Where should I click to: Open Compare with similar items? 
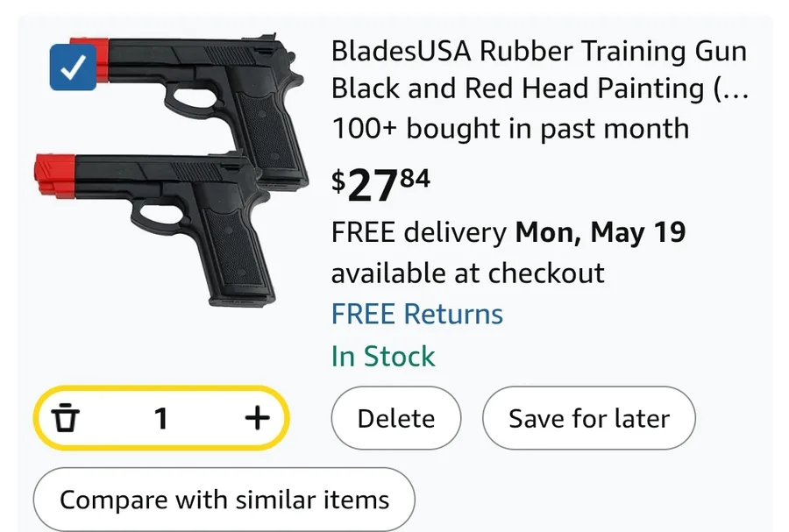tap(224, 500)
